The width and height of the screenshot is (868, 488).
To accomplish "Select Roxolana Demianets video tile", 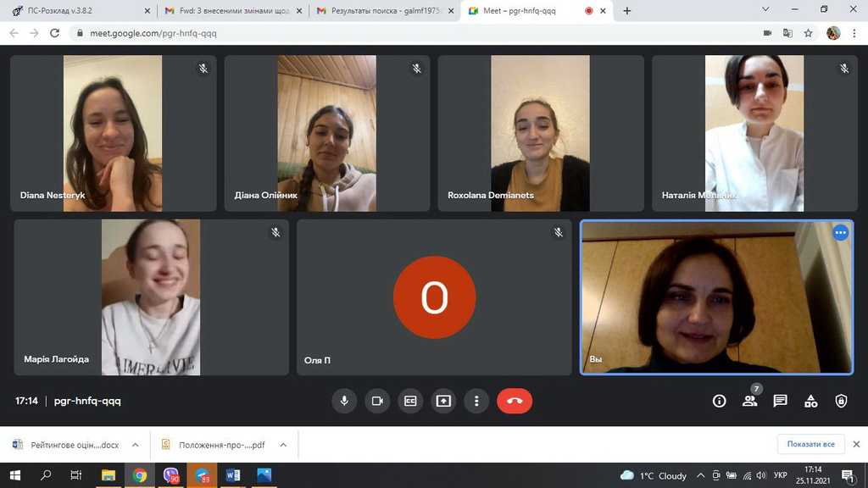I will [541, 133].
